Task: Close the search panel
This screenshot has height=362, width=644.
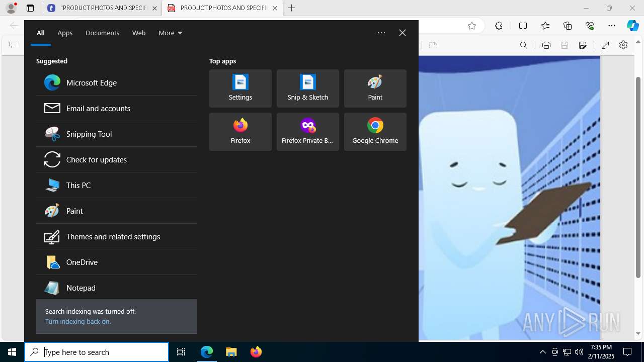Action: (x=403, y=33)
